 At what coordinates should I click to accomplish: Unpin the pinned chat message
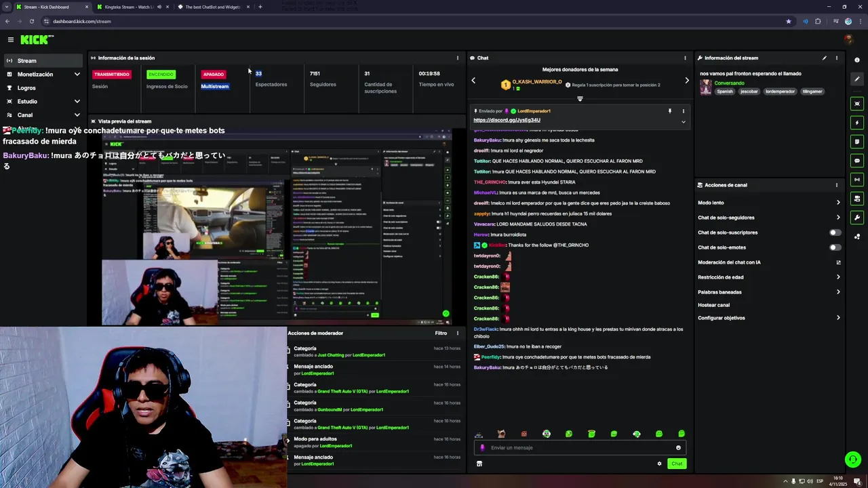click(669, 111)
